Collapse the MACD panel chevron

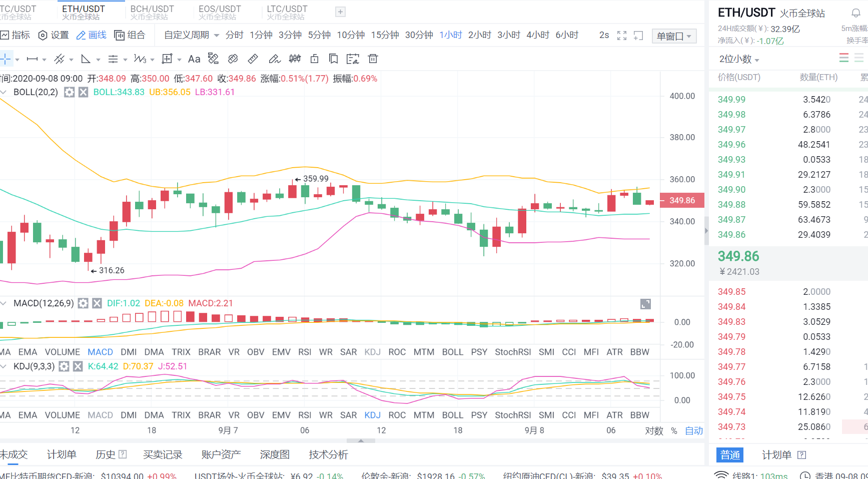[4, 303]
